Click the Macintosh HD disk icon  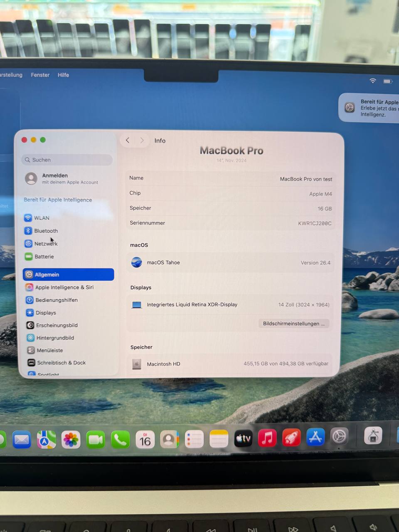click(136, 364)
